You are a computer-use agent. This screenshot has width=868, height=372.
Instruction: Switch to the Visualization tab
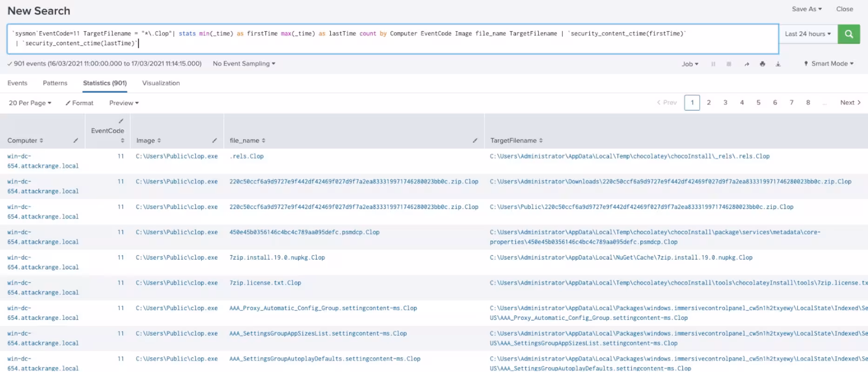click(x=161, y=83)
